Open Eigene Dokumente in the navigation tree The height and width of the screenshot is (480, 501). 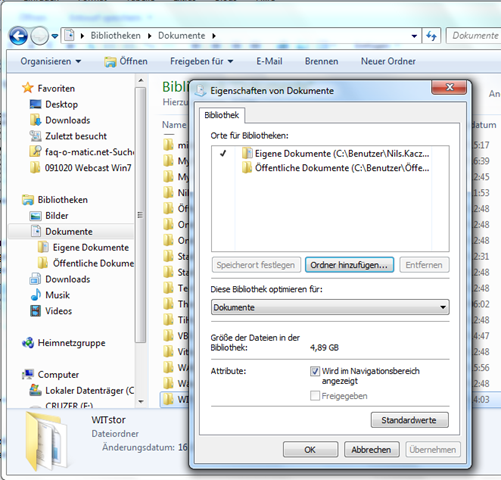click(83, 247)
